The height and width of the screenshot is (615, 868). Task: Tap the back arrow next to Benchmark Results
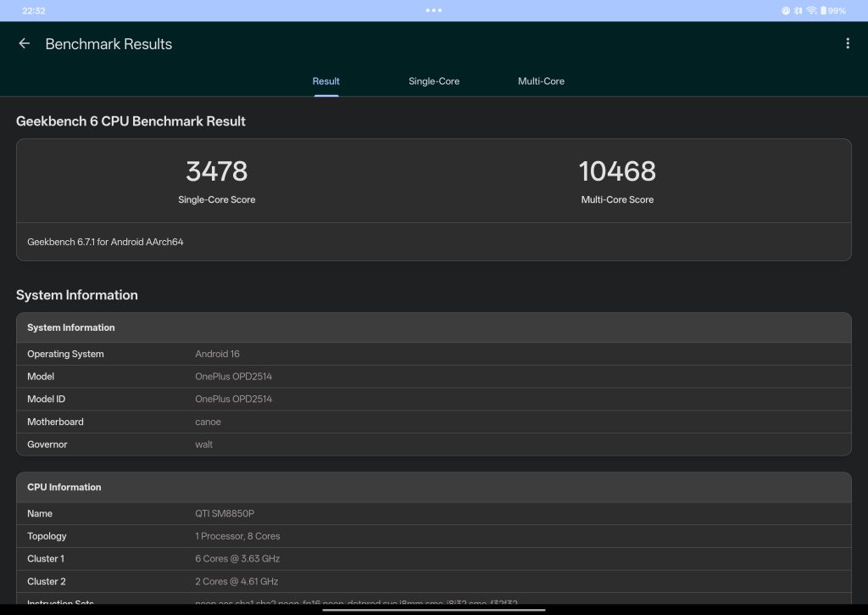point(24,43)
